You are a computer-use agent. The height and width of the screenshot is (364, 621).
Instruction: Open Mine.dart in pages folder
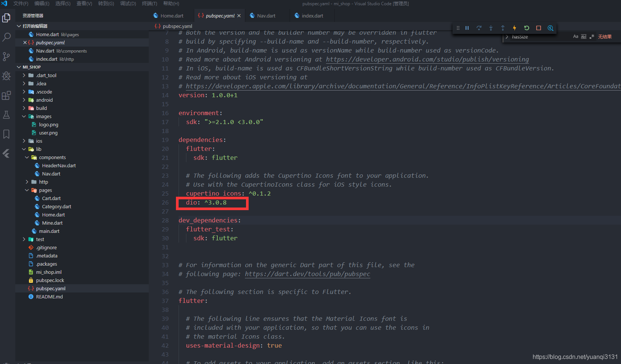coord(52,223)
